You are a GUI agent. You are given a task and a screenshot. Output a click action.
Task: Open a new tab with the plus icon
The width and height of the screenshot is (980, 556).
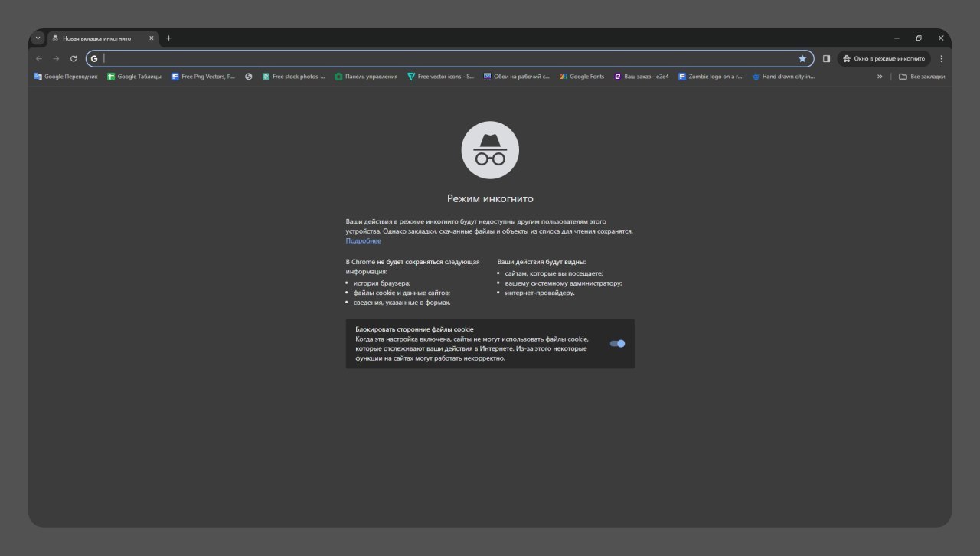click(x=168, y=38)
